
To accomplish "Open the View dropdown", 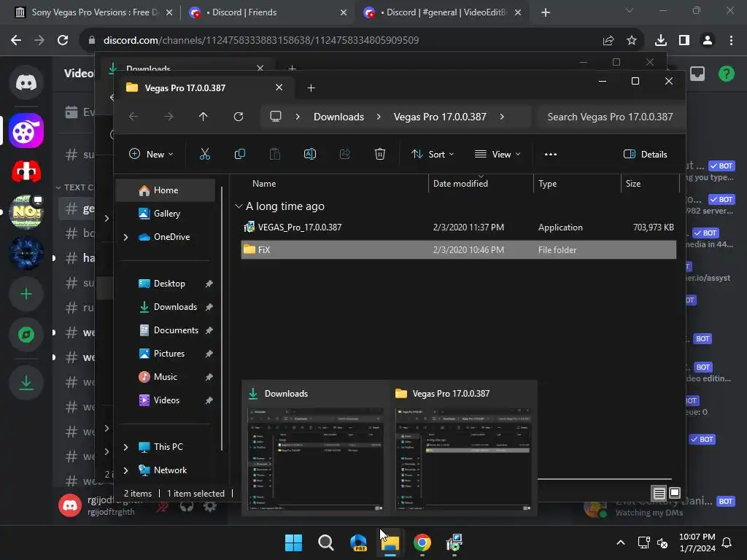I will point(498,154).
